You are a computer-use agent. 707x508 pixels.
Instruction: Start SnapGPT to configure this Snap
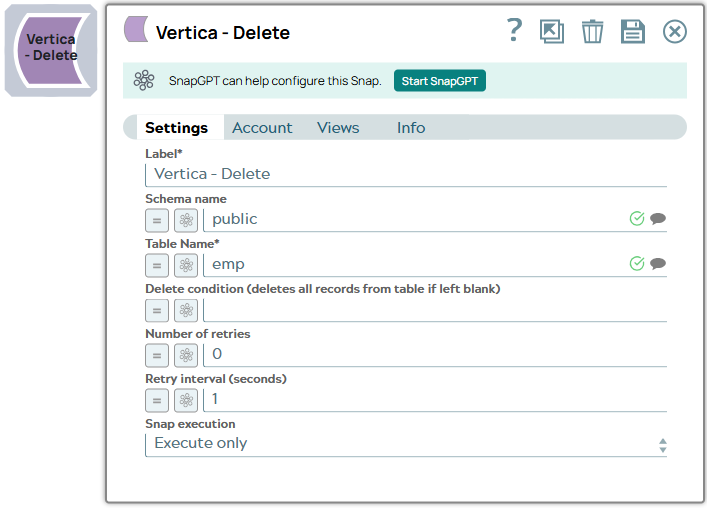click(x=440, y=81)
